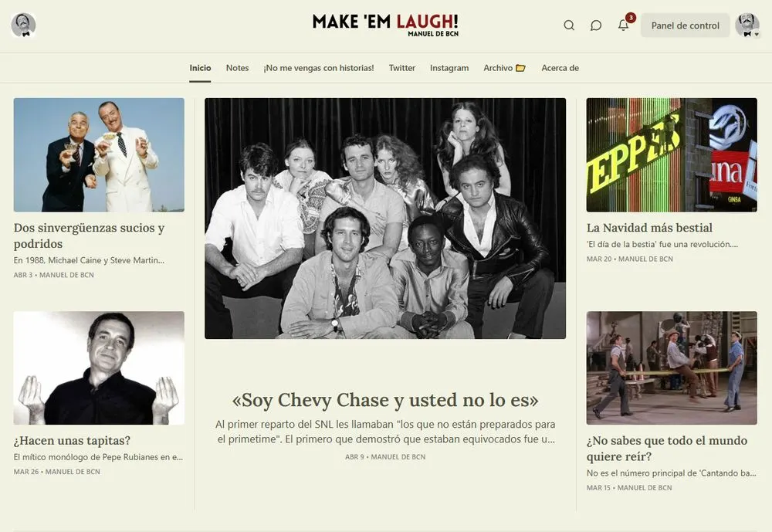Screen dimensions: 772x532
Task: Open the Archivo folder tab
Action: click(x=504, y=68)
